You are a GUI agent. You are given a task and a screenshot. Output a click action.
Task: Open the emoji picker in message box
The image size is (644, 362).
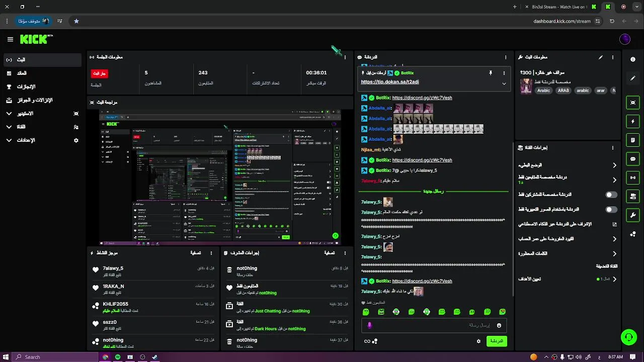[x=499, y=325]
